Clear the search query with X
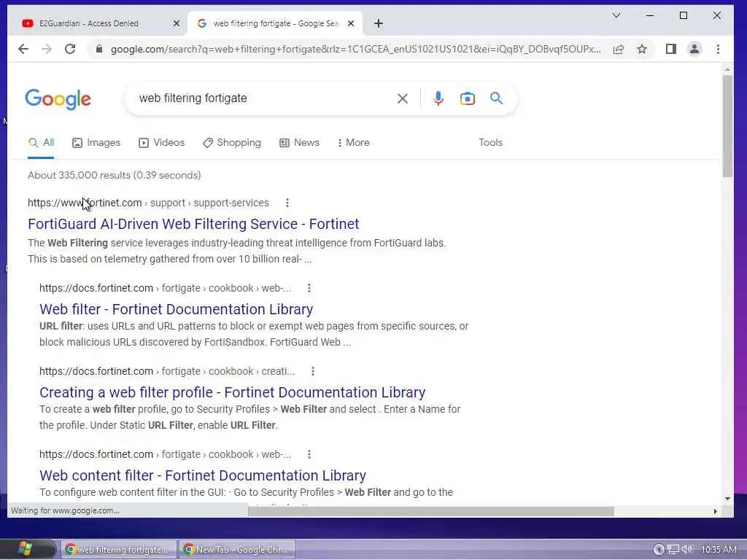 pyautogui.click(x=403, y=98)
